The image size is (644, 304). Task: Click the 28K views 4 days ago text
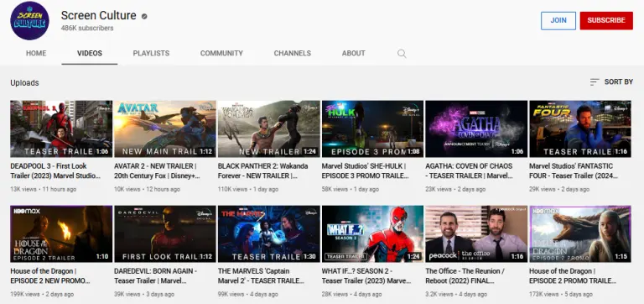[x=351, y=294]
